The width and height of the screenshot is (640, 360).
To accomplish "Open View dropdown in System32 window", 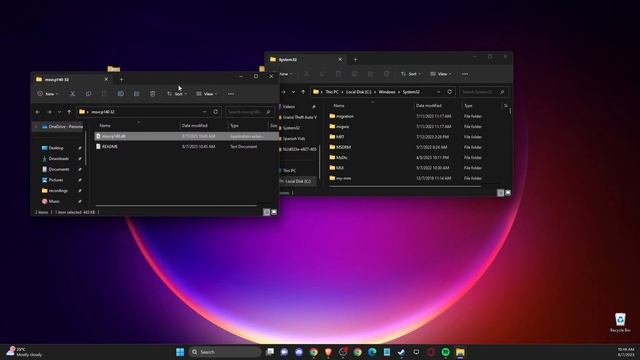I will point(441,74).
